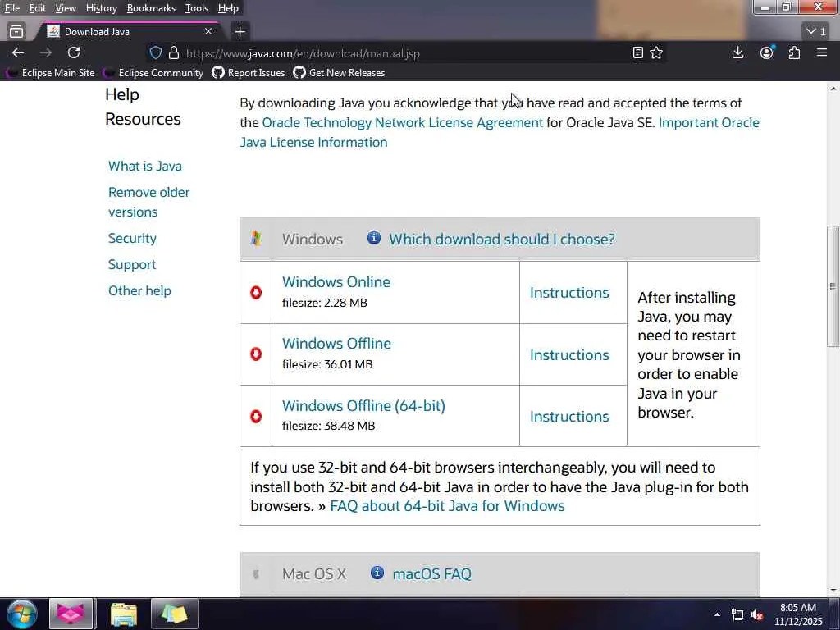Open the Eclipse Community bookmark

click(153, 72)
